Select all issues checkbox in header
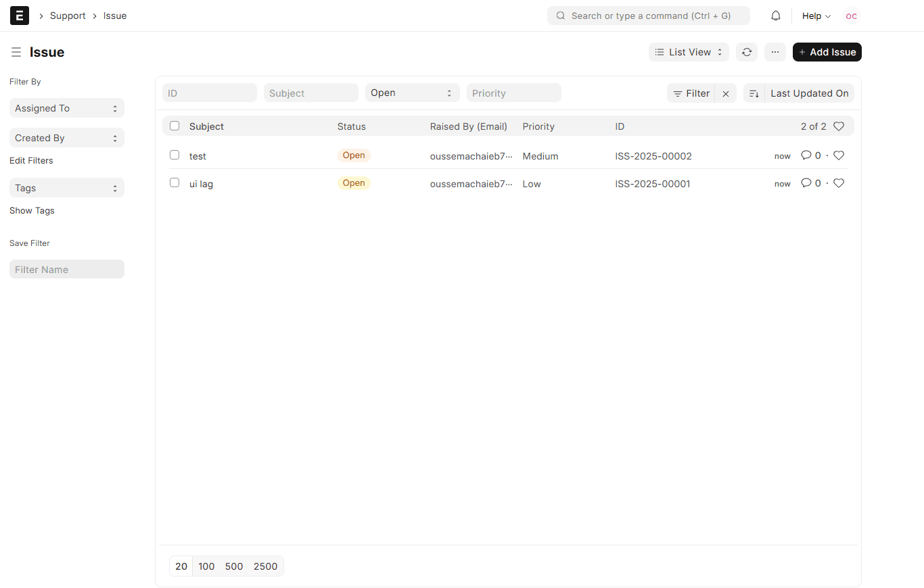The height and width of the screenshot is (588, 924). click(175, 126)
